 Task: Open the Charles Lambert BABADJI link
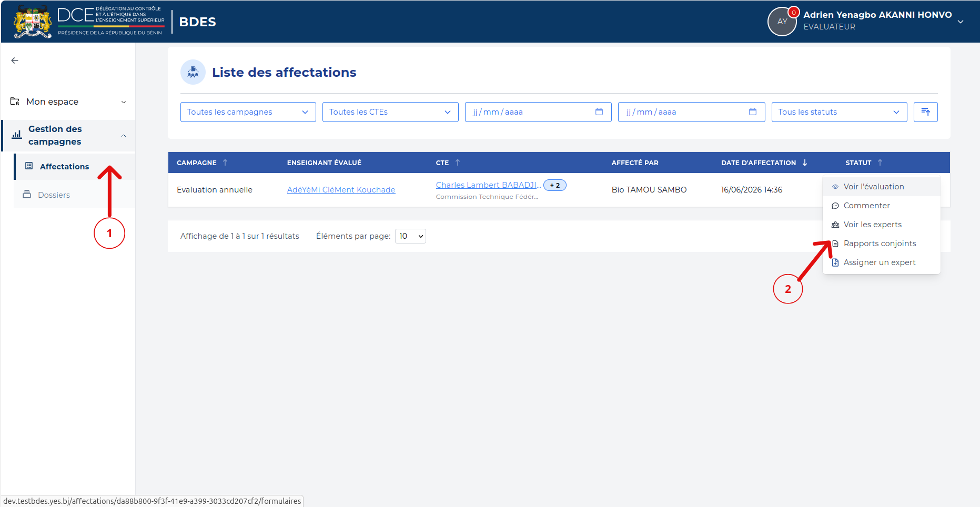488,185
